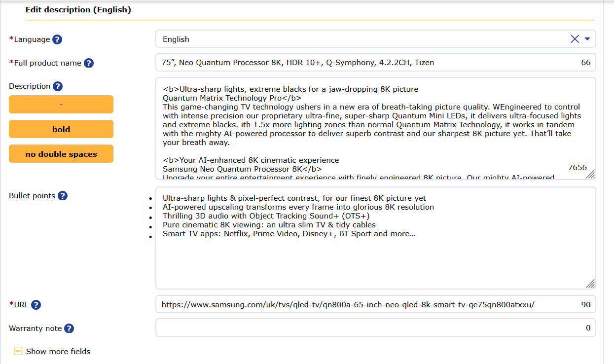Click into the Bullet points text area
The height and width of the screenshot is (364, 614).
[376, 238]
